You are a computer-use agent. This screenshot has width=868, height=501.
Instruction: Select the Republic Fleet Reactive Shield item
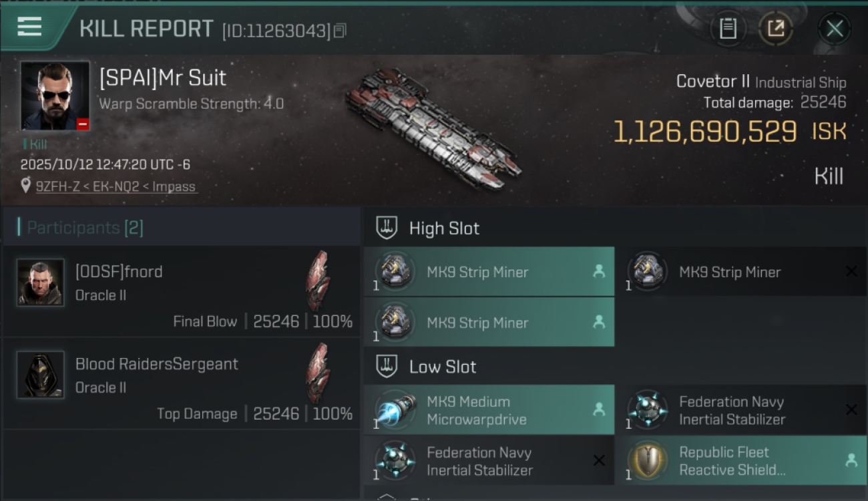[x=740, y=461]
